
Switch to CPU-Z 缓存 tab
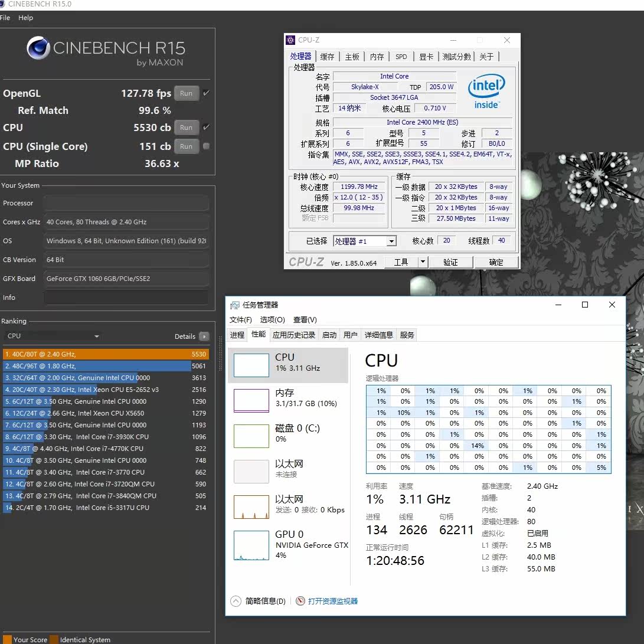tap(328, 57)
